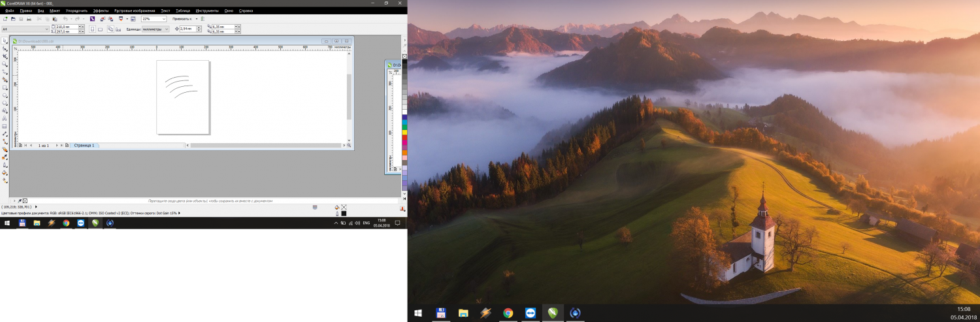Screen dimensions: 980x322
Task: Redo the action in CorelDRAW toolbar
Action: 77,19
